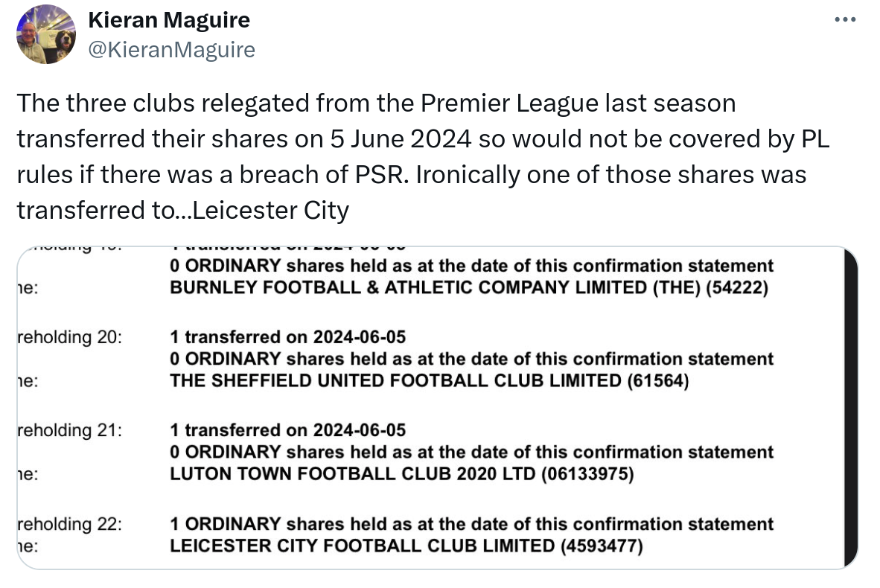Click the Luton Town Football Club 2020 line
Screen dimensions: 880x588
coord(402,473)
